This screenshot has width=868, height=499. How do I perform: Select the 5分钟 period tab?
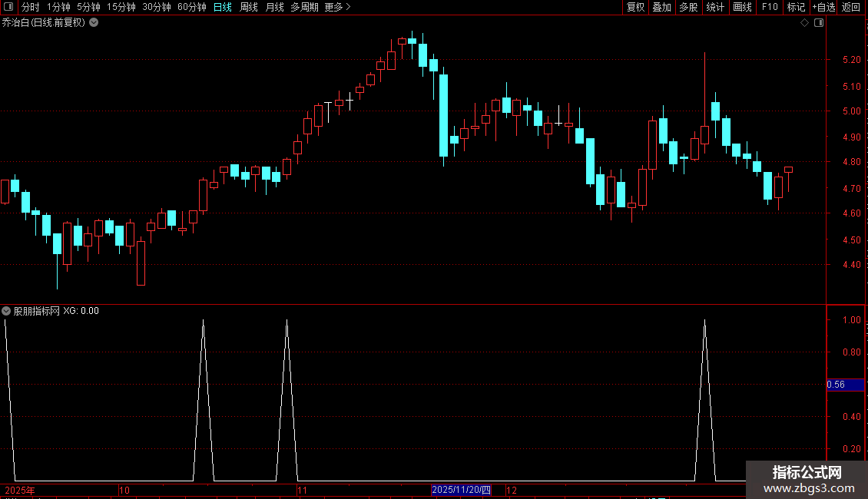tap(88, 7)
